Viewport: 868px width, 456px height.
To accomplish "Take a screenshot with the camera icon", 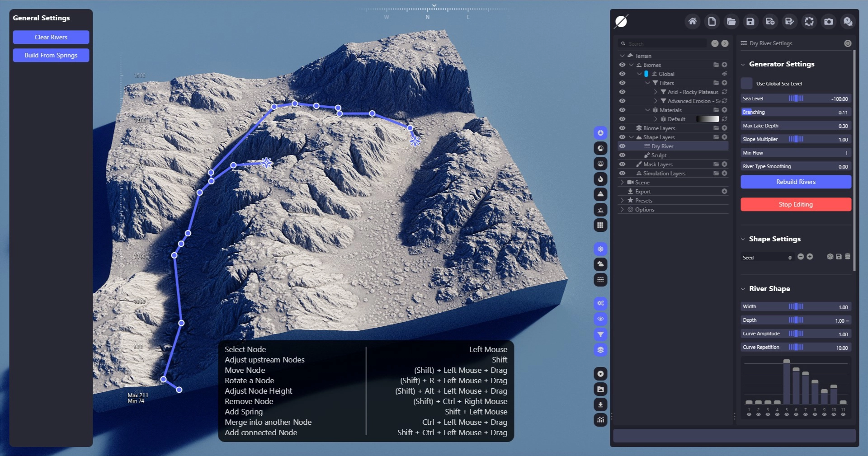I will tap(829, 21).
